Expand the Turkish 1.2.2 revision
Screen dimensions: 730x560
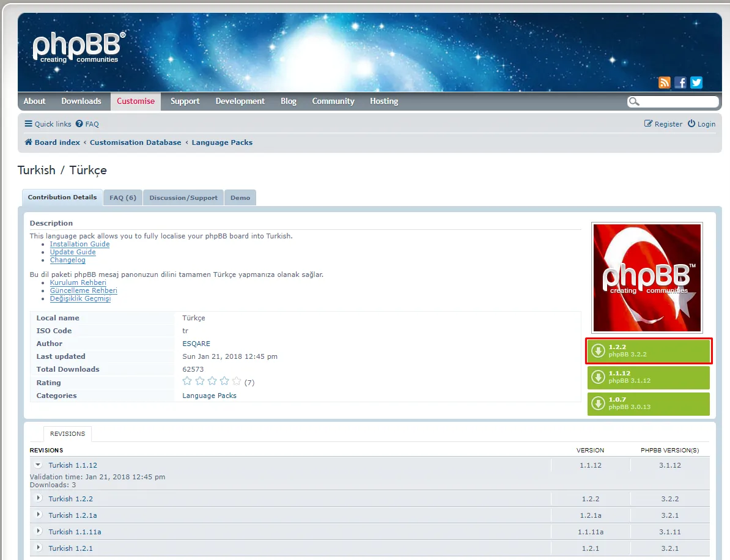pos(39,498)
